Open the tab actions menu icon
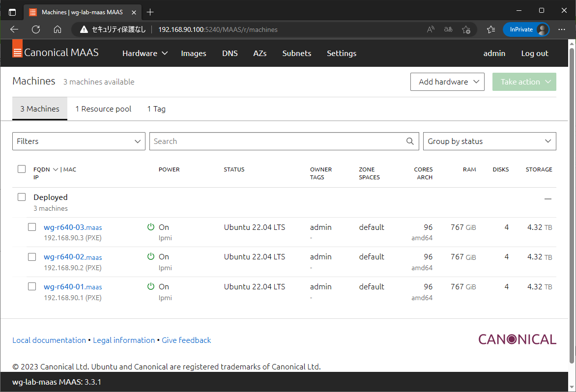 coord(12,12)
